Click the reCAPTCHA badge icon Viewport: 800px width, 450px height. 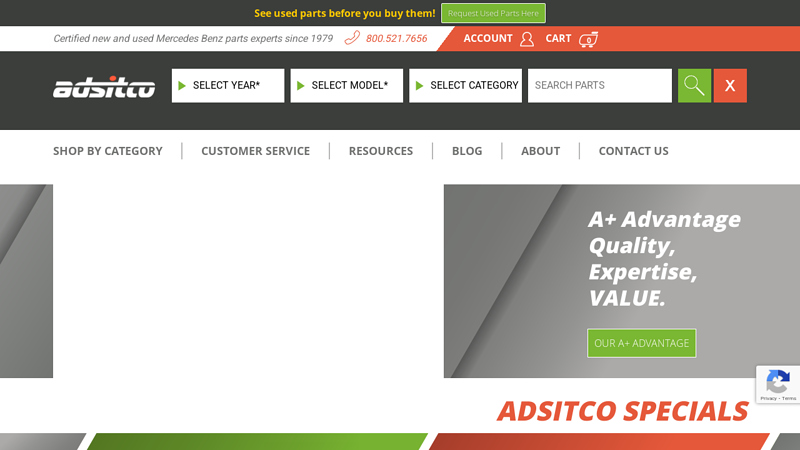[x=778, y=382]
